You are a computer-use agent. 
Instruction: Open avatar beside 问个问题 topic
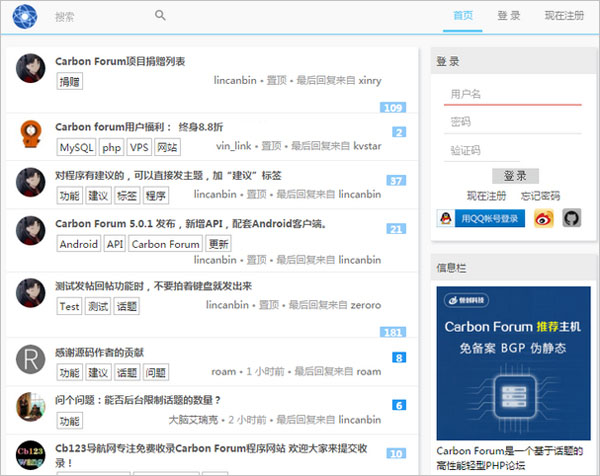[31, 406]
